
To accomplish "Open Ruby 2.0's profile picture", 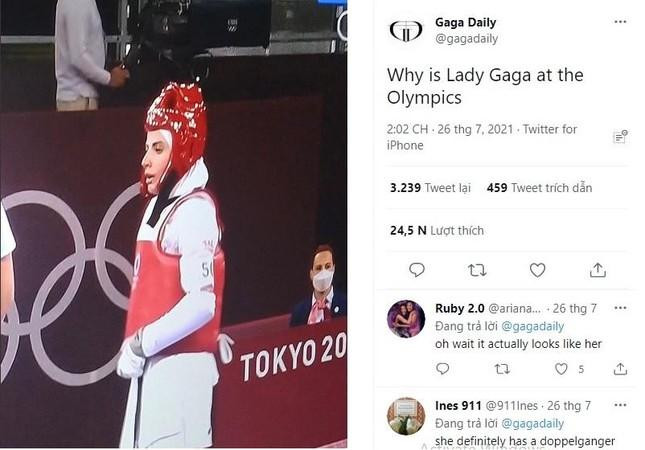I will (406, 319).
